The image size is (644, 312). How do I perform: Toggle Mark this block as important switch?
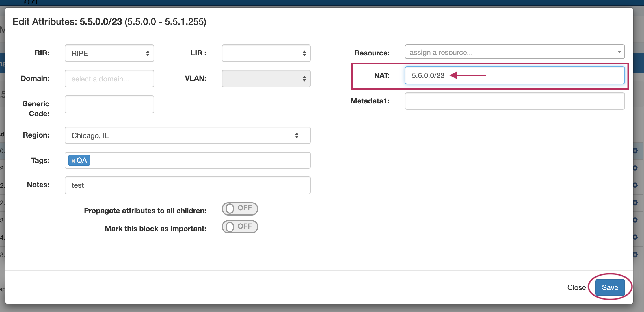point(240,227)
